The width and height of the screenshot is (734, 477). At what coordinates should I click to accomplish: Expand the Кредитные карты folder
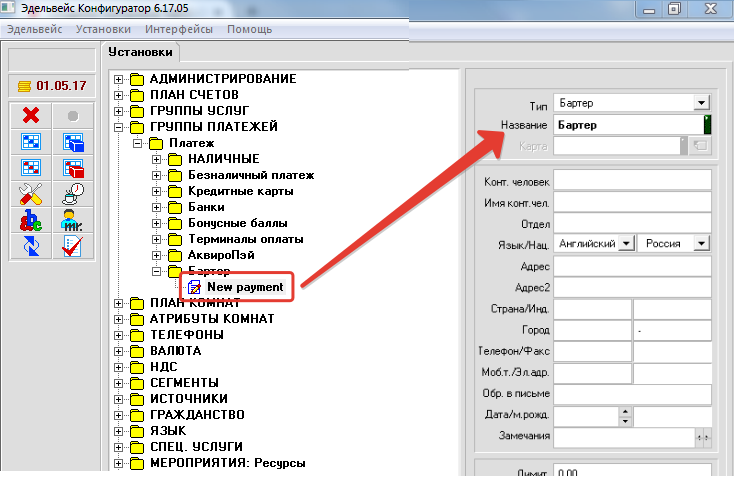coord(157,191)
